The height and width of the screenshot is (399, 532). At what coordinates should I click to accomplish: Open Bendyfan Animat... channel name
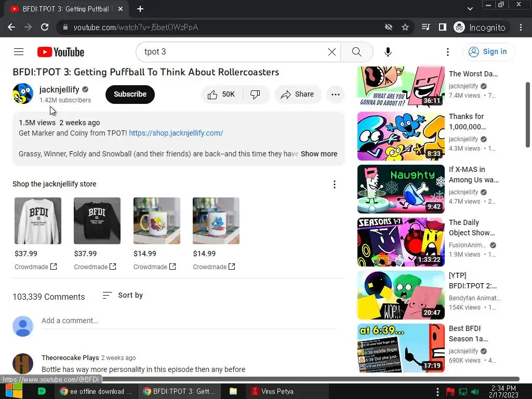coord(475,298)
